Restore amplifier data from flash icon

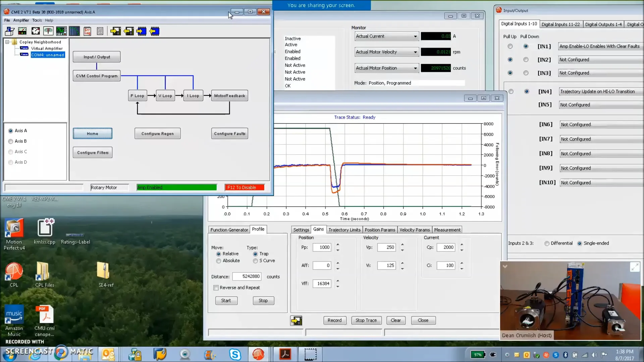click(128, 31)
